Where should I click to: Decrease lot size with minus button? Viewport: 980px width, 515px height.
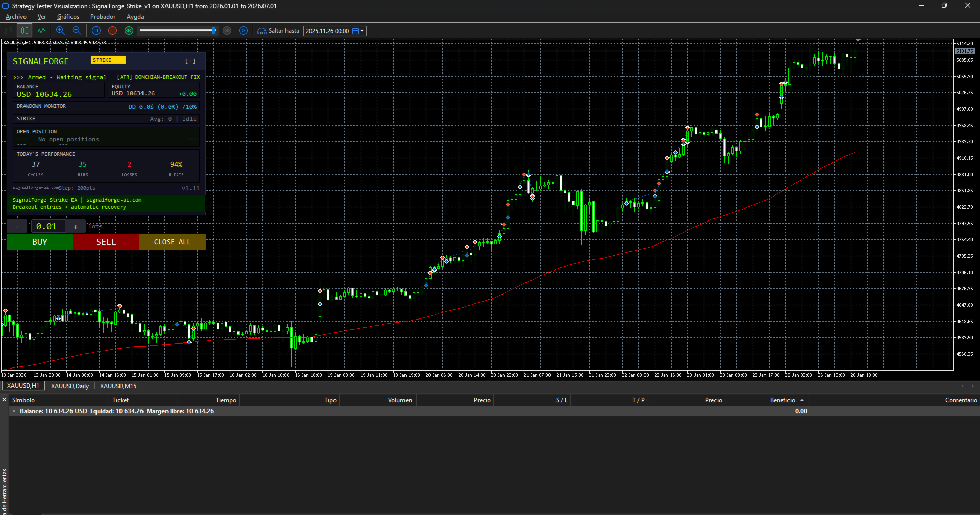point(17,226)
